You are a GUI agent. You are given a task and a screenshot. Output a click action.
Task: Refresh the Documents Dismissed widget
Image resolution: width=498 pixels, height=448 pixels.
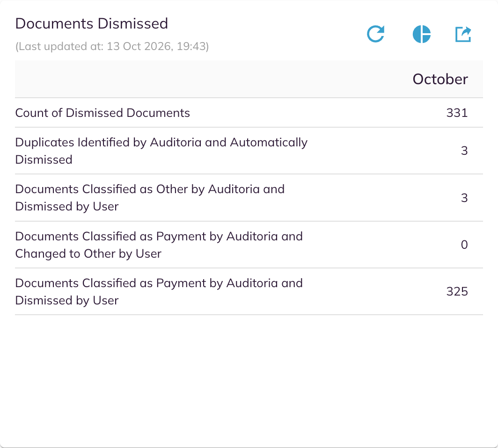coord(376,34)
